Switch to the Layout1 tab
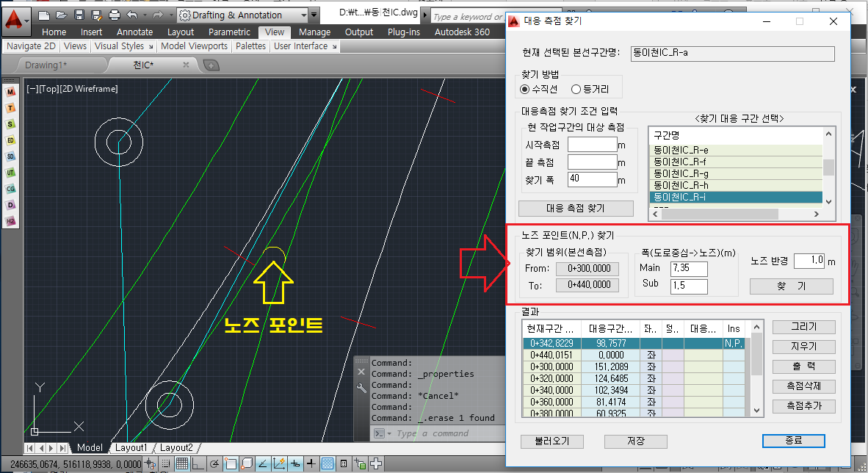The width and height of the screenshot is (868, 473). [131, 448]
